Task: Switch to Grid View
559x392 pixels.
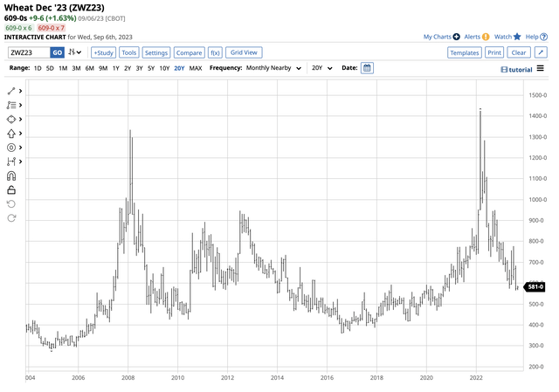Action: click(x=244, y=52)
